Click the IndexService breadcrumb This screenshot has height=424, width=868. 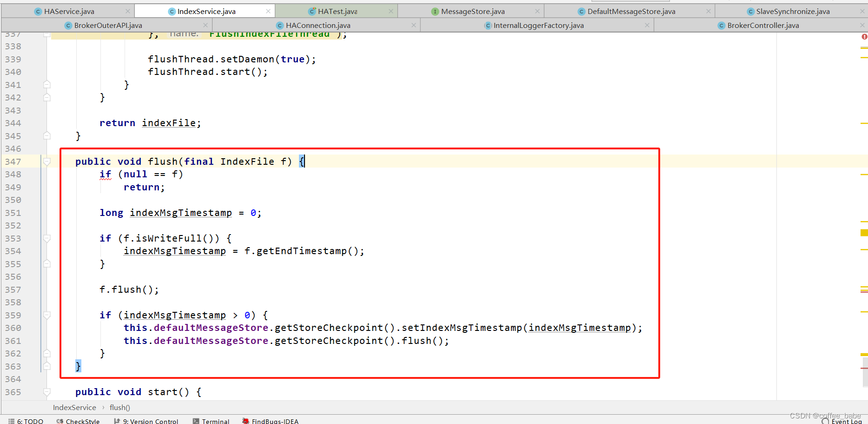[x=74, y=407]
